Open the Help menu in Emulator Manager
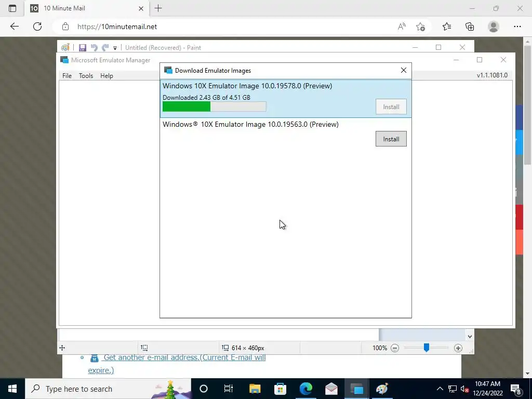 pos(107,76)
